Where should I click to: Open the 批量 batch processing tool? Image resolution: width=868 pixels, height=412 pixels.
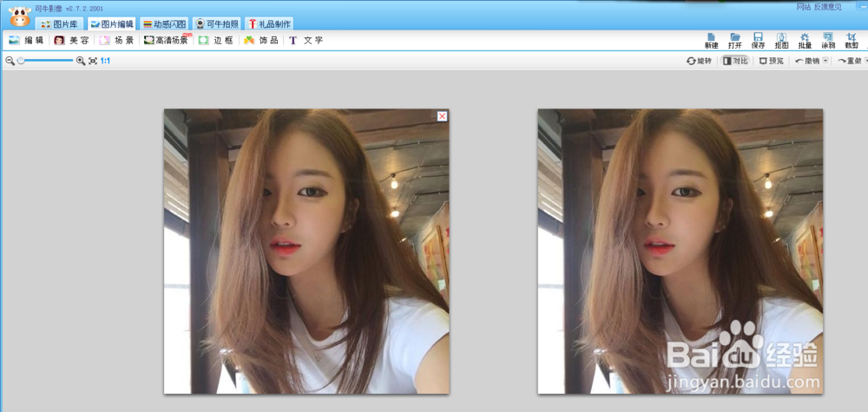805,41
